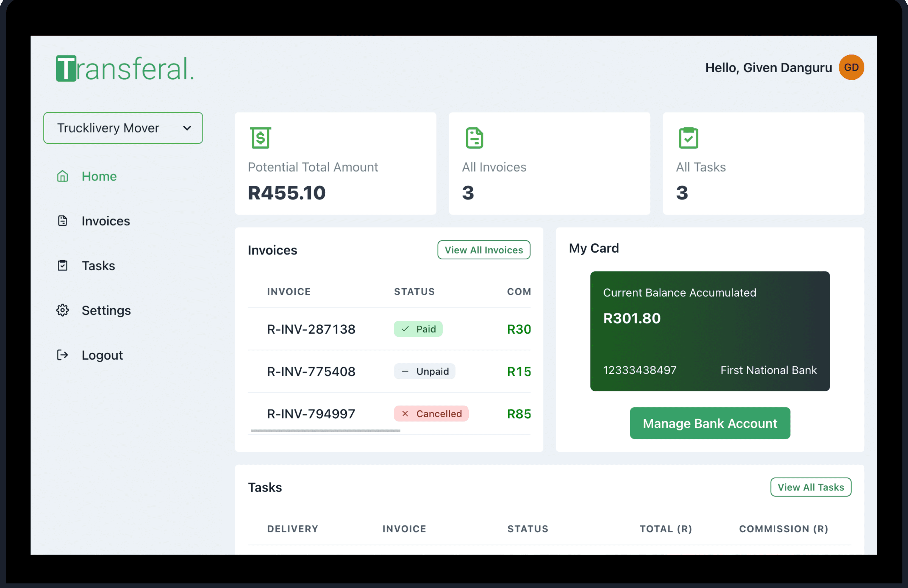Open the Settings menu item
908x588 pixels.
coord(106,310)
